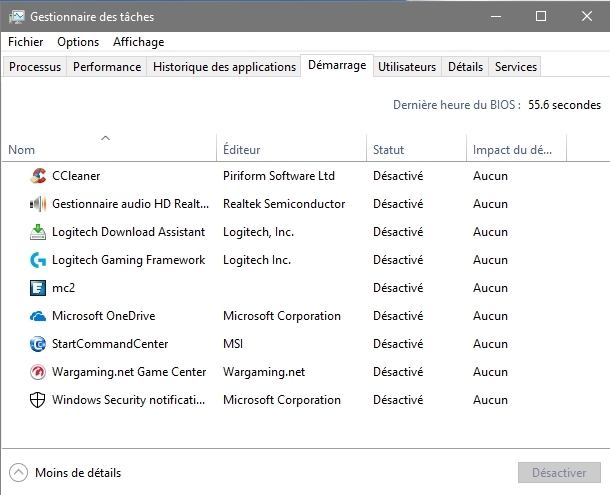610x495 pixels.
Task: Click OneDrive's Microsoft Corporation publisher cell
Action: [282, 316]
